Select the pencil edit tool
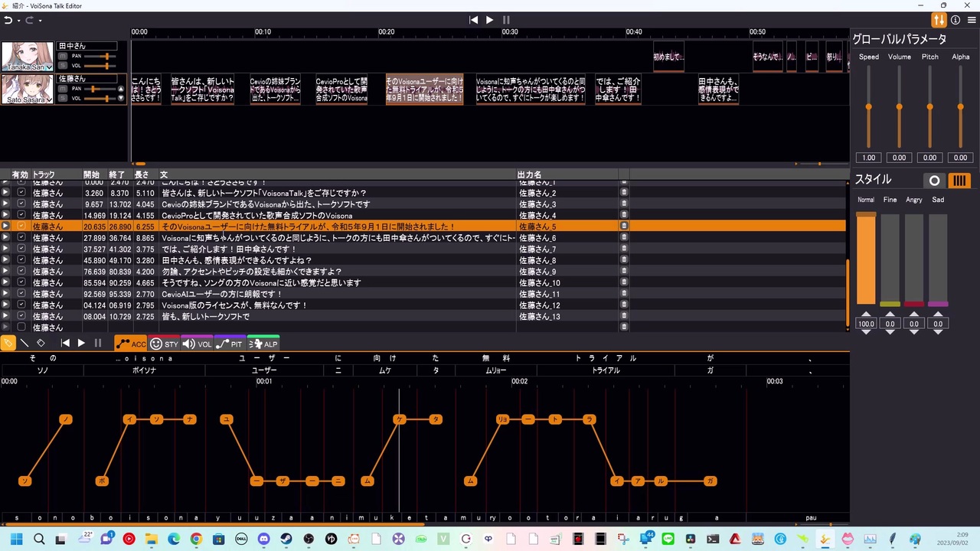The height and width of the screenshot is (551, 980). point(8,344)
